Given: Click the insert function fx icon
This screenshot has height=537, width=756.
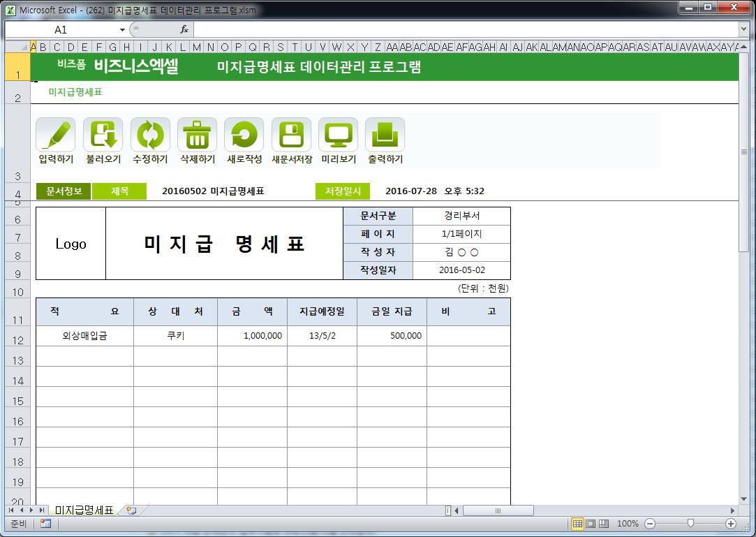Looking at the screenshot, I should [184, 29].
